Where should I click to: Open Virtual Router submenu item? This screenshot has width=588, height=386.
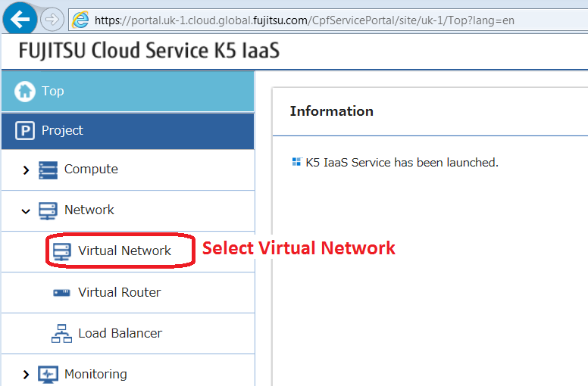[120, 292]
